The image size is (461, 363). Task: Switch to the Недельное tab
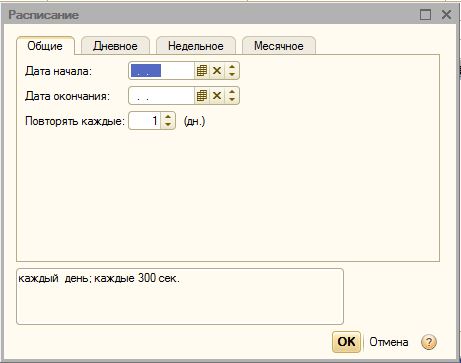coord(196,46)
